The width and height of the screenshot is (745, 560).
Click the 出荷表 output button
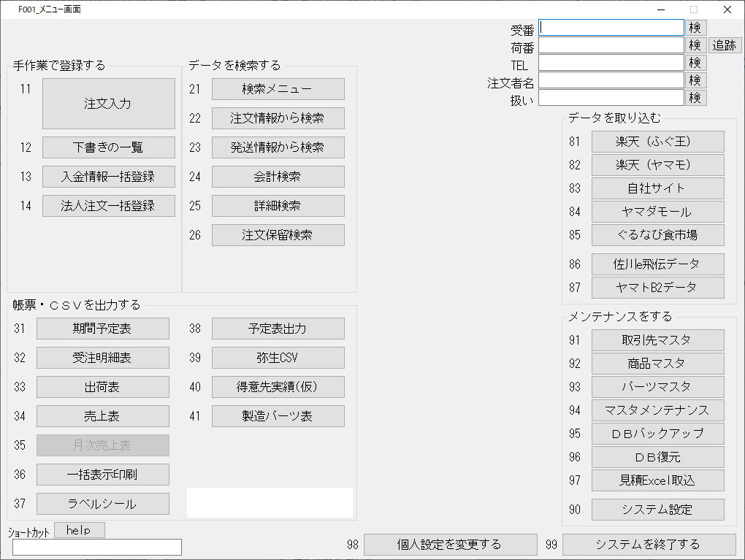tap(102, 387)
